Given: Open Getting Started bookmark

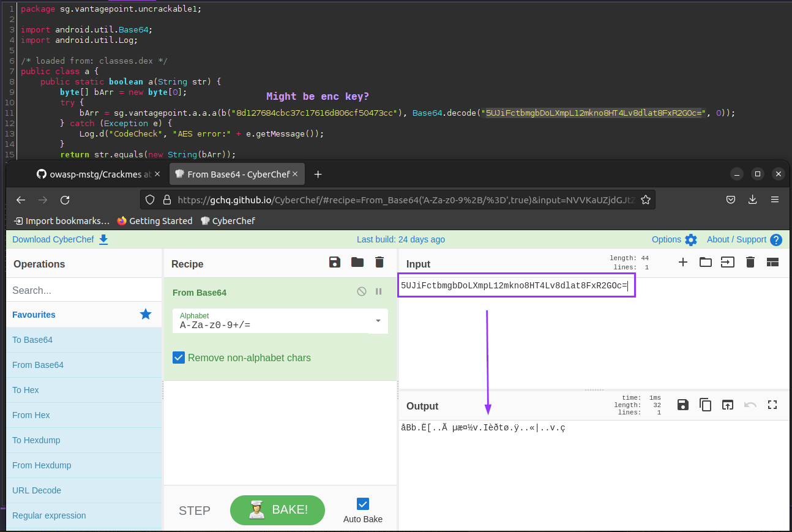Looking at the screenshot, I should tap(154, 220).
